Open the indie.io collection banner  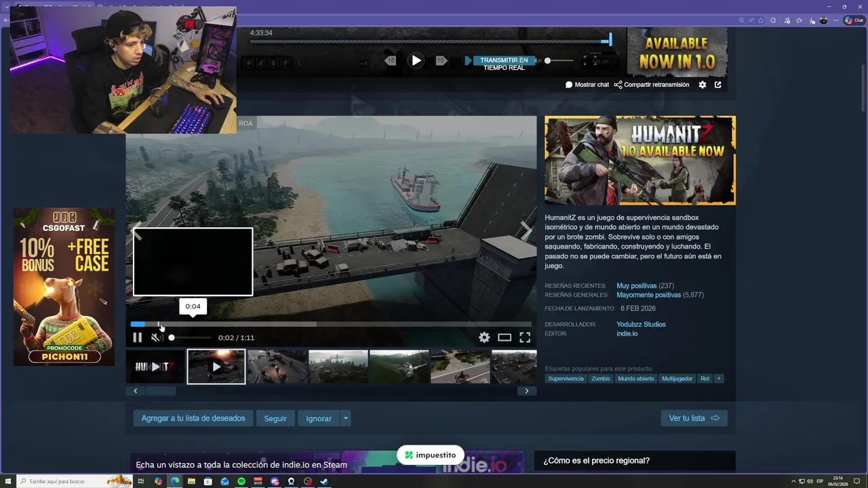pos(326,463)
